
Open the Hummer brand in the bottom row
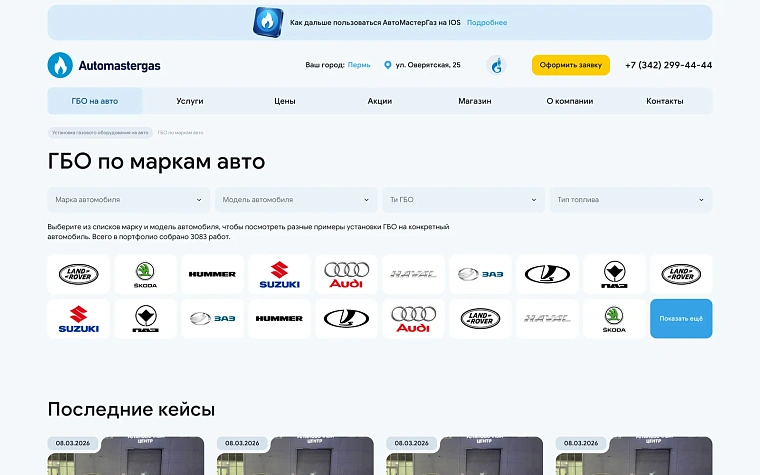(279, 318)
